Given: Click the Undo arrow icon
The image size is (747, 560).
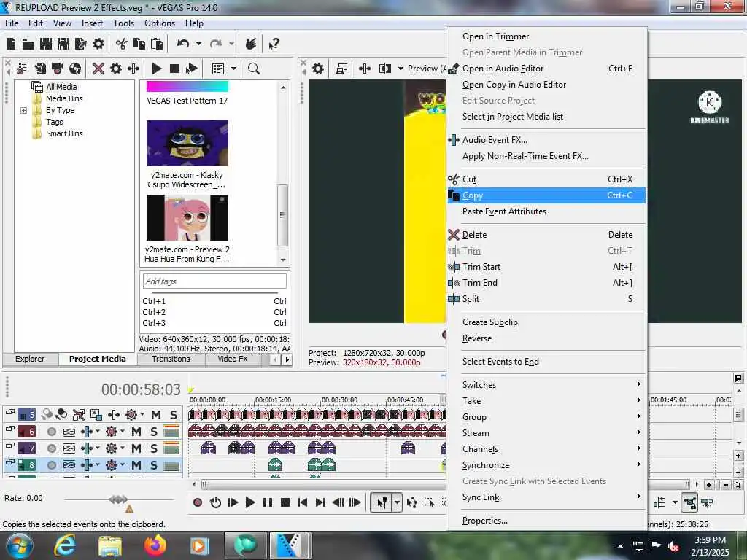Looking at the screenshot, I should 183,44.
